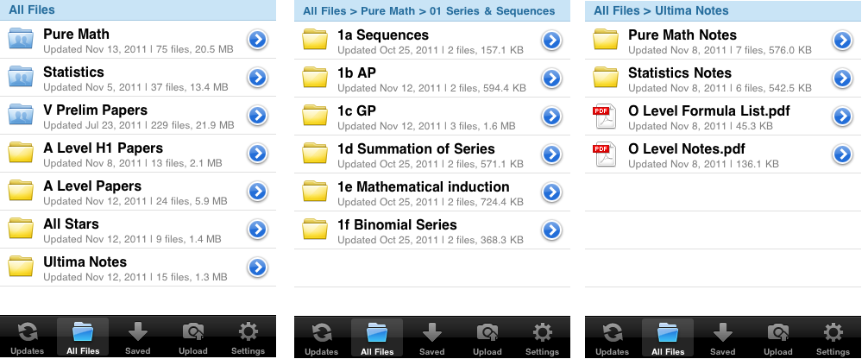Tap the arrow button beside 1f Binomial Series
868x359 pixels.
[x=551, y=230]
